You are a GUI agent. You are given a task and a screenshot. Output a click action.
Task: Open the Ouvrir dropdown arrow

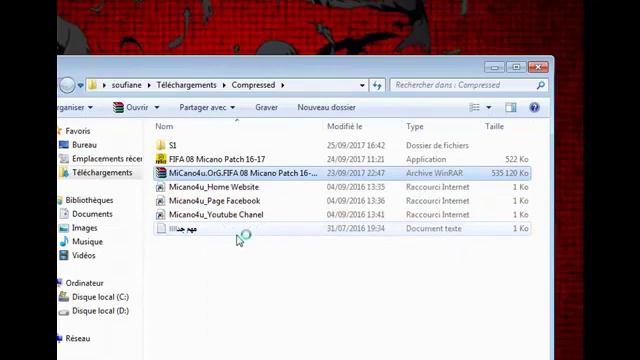tap(157, 107)
